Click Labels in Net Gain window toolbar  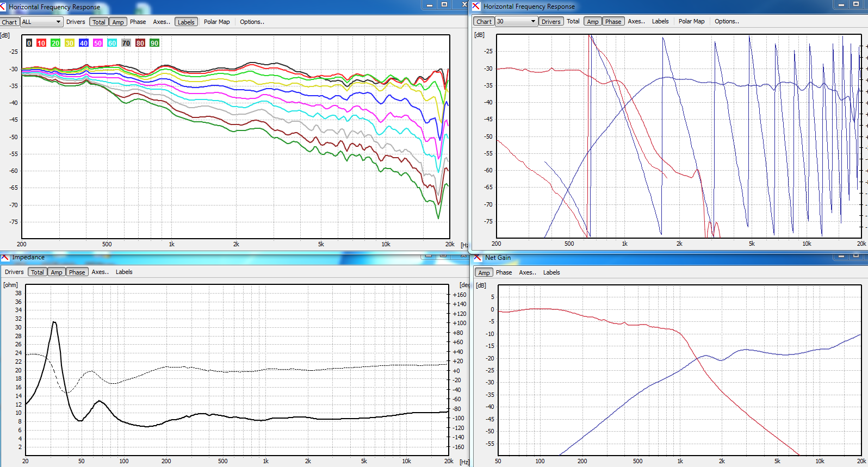tap(551, 272)
